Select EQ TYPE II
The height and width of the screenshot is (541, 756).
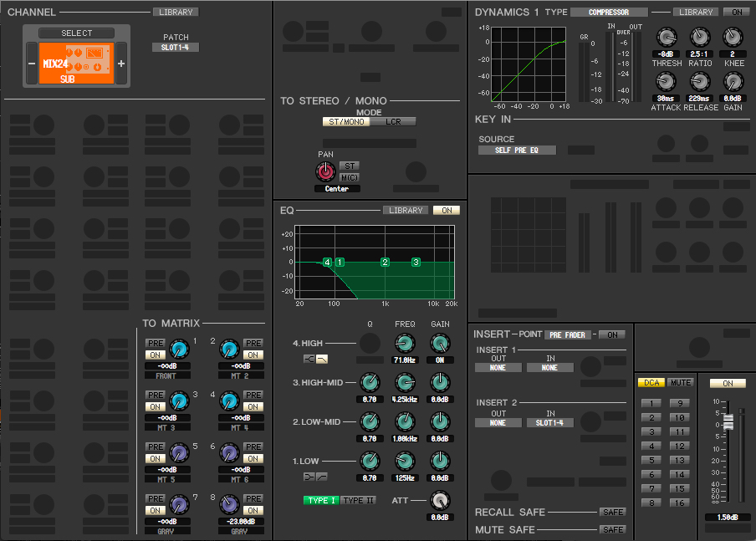point(358,501)
